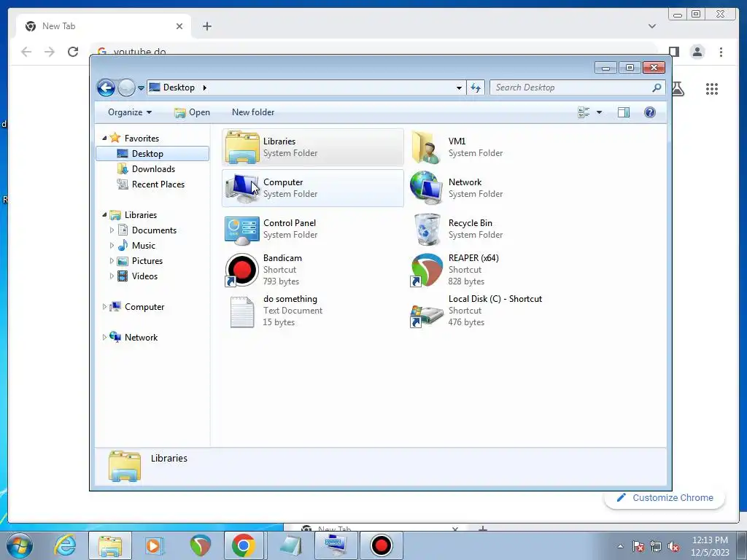Select the REAPER (x64) shortcut icon
The width and height of the screenshot is (747, 560).
coord(426,270)
